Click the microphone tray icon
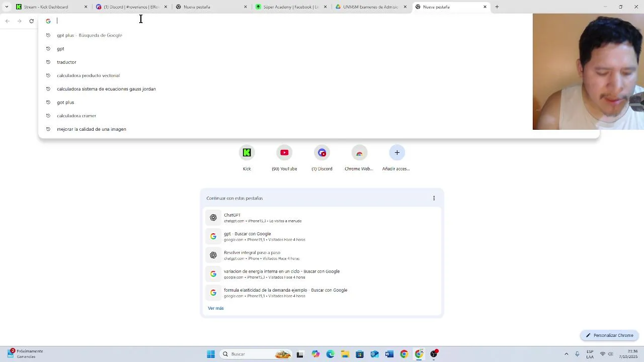This screenshot has height=362, width=644. 577,354
